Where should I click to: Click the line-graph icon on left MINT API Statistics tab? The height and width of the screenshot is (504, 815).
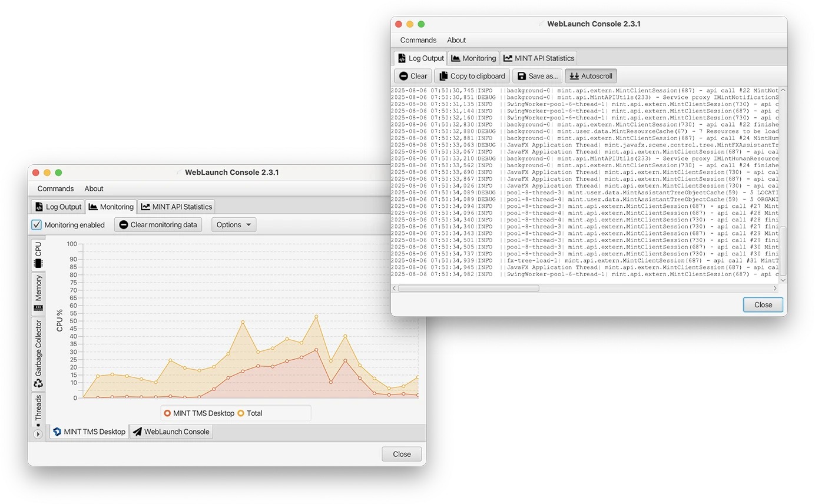[145, 207]
